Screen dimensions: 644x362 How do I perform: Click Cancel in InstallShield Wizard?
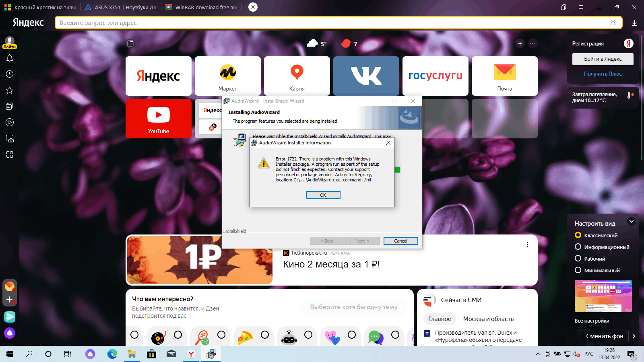[400, 241]
